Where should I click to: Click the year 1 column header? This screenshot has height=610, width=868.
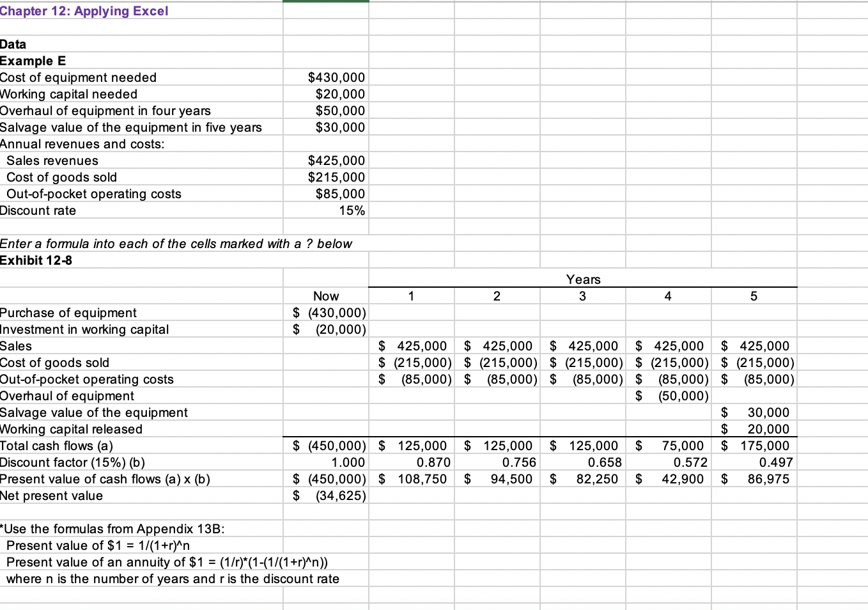pyautogui.click(x=412, y=296)
